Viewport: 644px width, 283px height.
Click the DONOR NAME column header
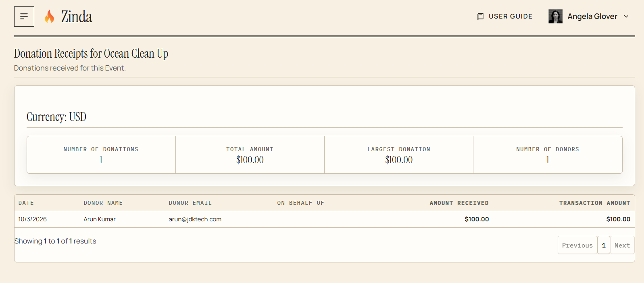pos(103,203)
